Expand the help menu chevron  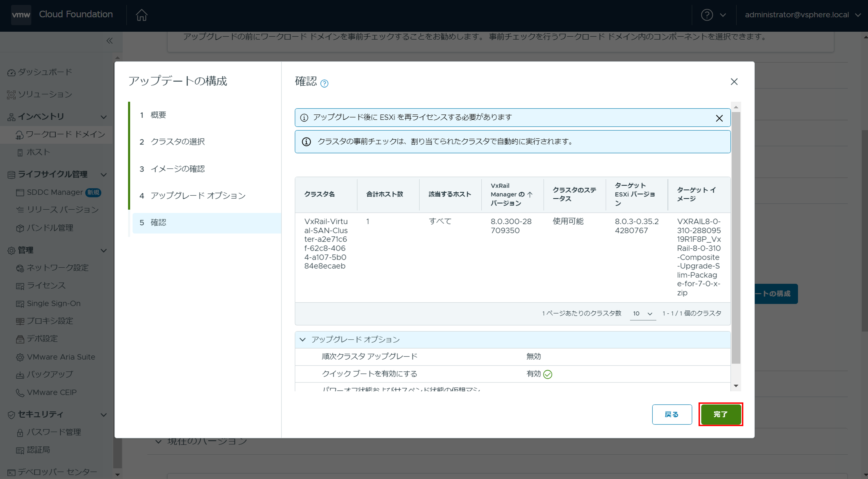723,15
